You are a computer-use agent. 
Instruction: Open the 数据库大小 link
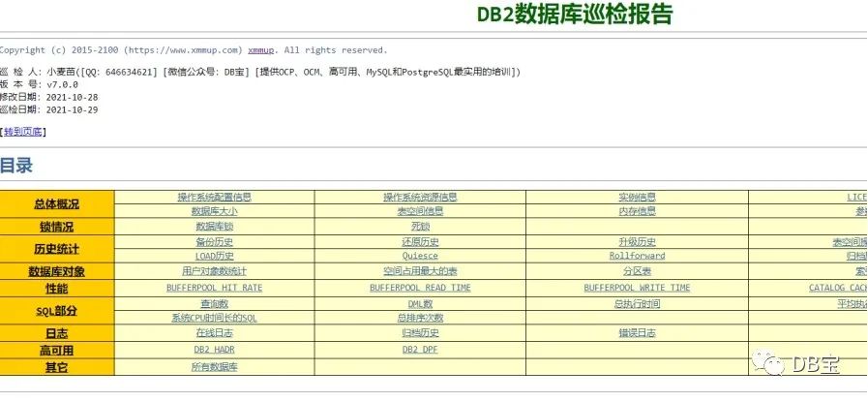214,211
